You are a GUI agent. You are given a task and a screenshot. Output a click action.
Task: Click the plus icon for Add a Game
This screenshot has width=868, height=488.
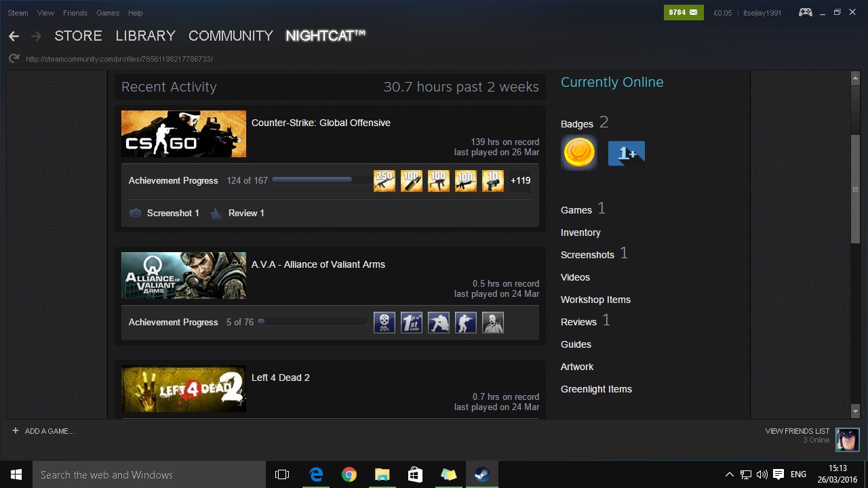(15, 431)
